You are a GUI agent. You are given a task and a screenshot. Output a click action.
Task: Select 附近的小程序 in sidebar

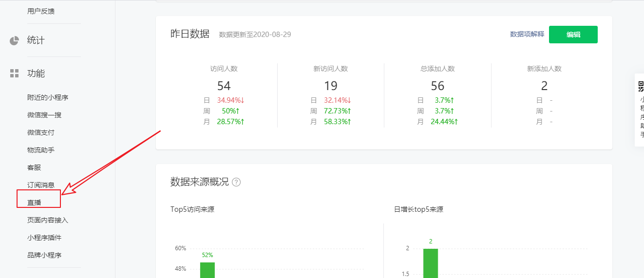(x=48, y=97)
